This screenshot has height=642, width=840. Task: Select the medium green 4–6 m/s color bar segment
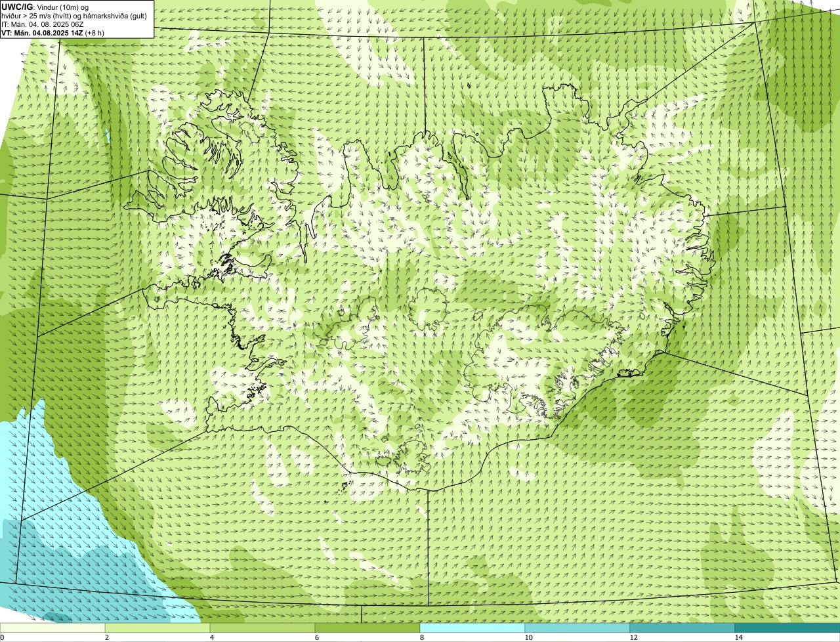point(262,628)
